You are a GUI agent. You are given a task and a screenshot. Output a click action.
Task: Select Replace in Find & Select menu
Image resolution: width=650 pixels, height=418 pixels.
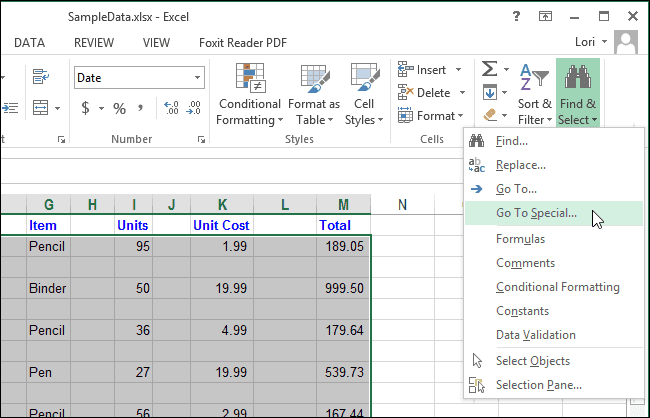tap(520, 165)
